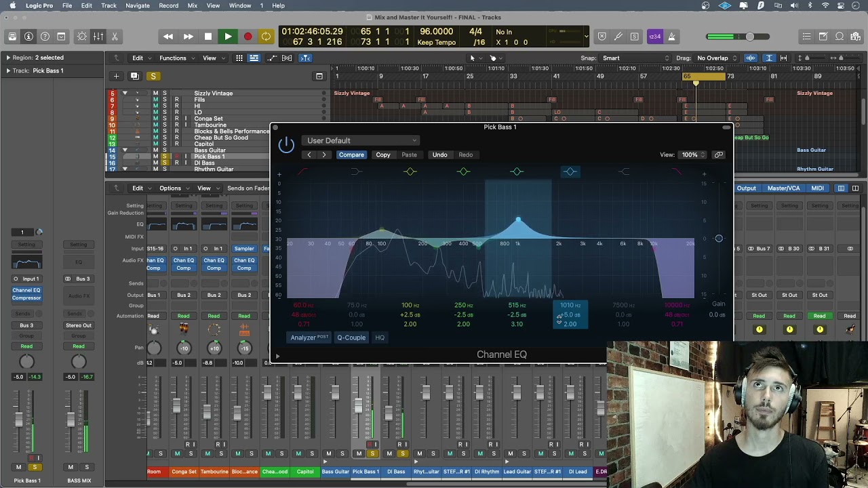
Task: Open the List Editors button
Action: [806, 37]
